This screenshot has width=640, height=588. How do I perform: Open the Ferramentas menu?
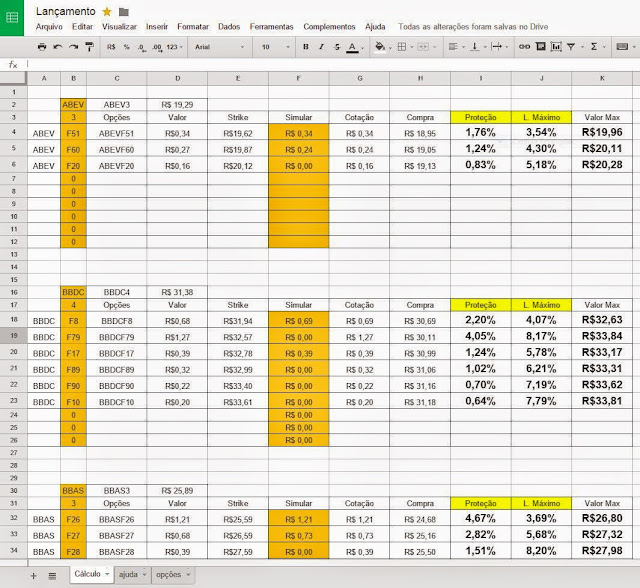[x=271, y=27]
